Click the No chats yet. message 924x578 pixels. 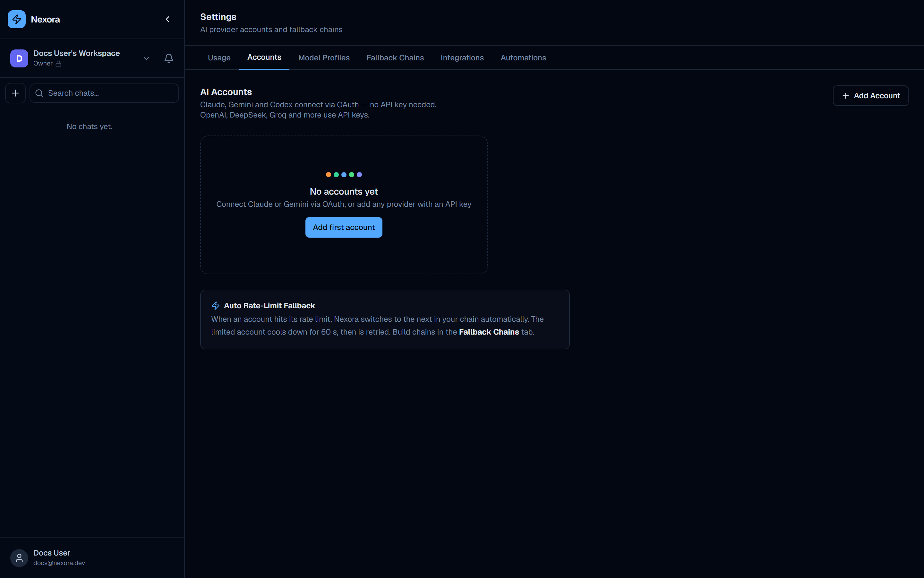(89, 127)
